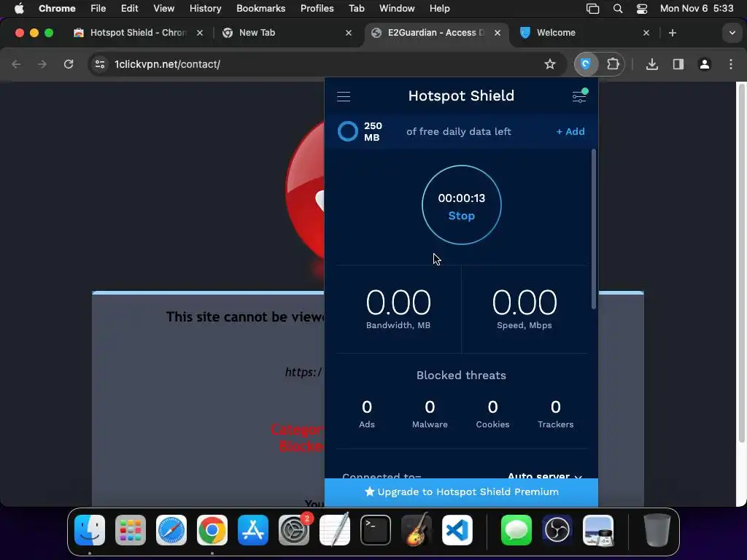Open the Bookmarks menu

(260, 9)
